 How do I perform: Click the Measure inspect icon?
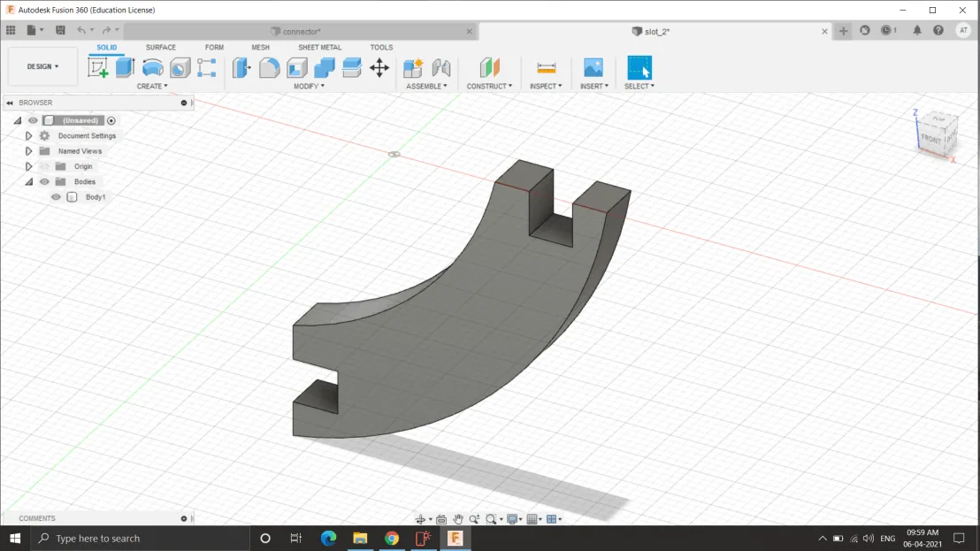click(x=547, y=67)
